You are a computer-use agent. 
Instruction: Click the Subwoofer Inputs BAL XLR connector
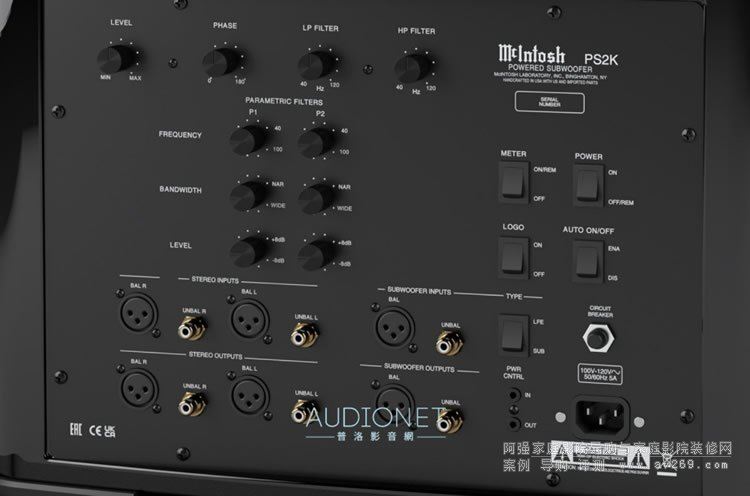pyautogui.click(x=395, y=327)
